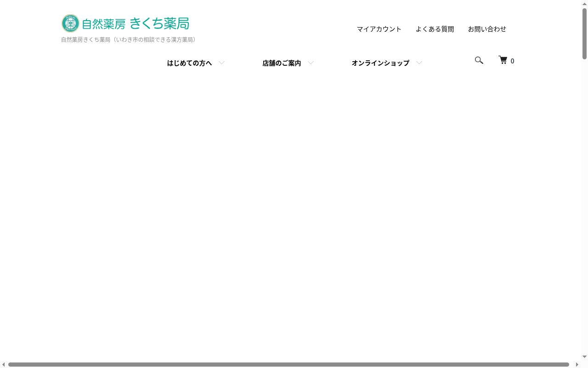Open the 店舗のご案内 menu

tap(282, 63)
